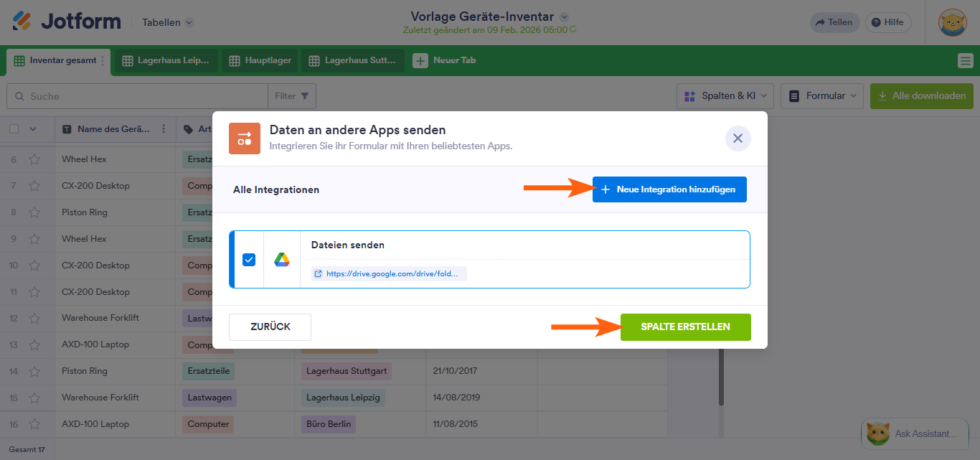Close the integrations dialog
The height and width of the screenshot is (460, 980).
(x=738, y=139)
